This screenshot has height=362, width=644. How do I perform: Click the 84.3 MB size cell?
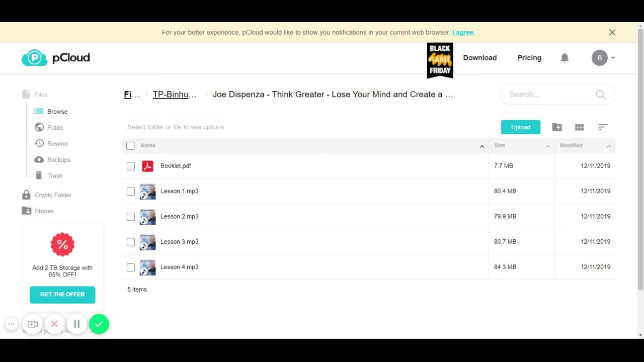[x=505, y=267]
